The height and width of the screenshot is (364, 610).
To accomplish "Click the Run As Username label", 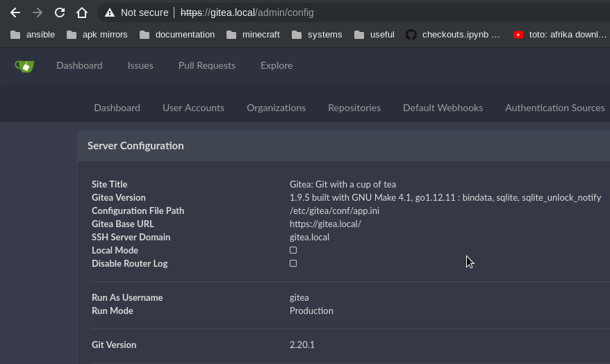I will 127,297.
